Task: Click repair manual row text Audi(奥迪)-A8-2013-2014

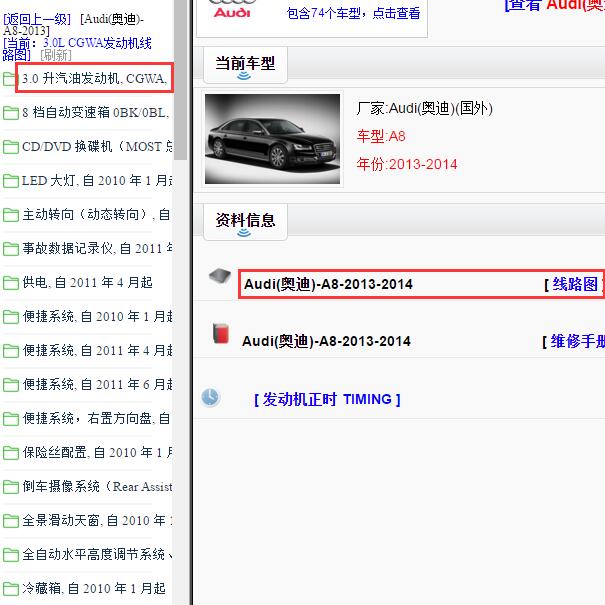Action: pyautogui.click(x=326, y=341)
